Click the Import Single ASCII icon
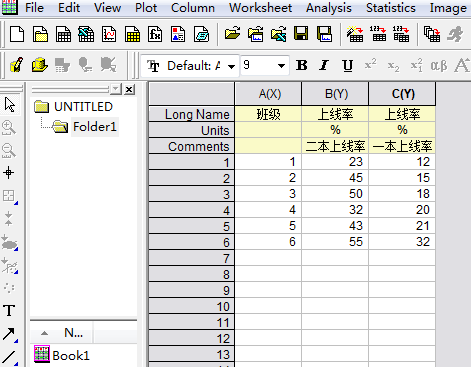471x367 pixels. (378, 34)
